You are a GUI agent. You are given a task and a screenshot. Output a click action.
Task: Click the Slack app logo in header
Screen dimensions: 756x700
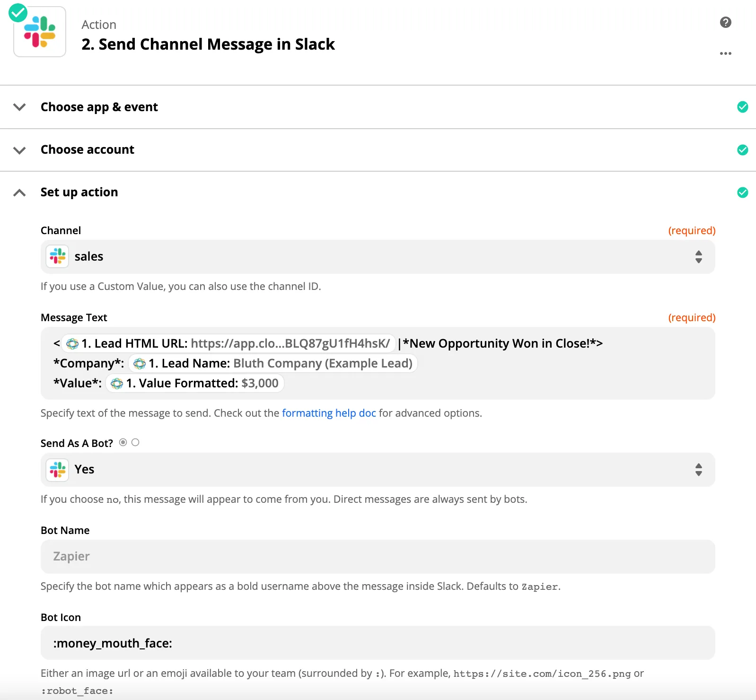[x=40, y=32]
